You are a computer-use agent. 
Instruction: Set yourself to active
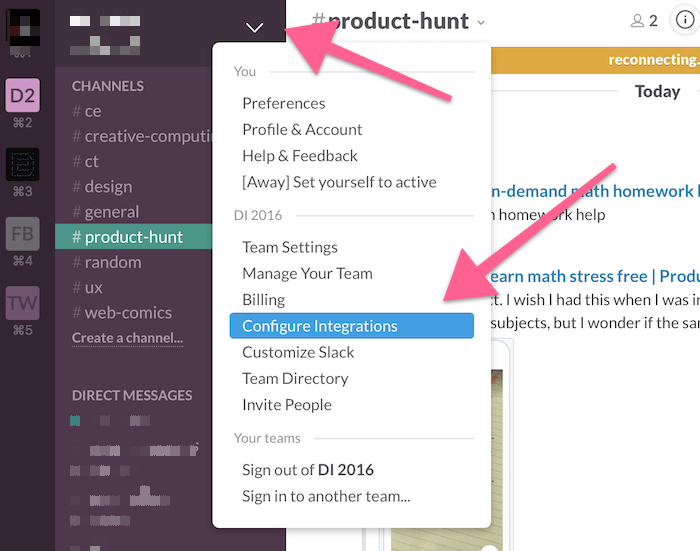[x=339, y=182]
